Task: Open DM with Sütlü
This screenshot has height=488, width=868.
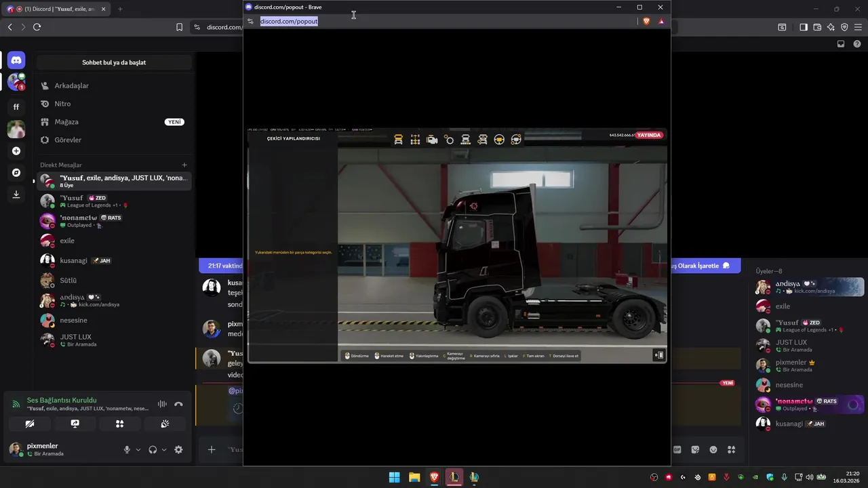Action: 113,281
